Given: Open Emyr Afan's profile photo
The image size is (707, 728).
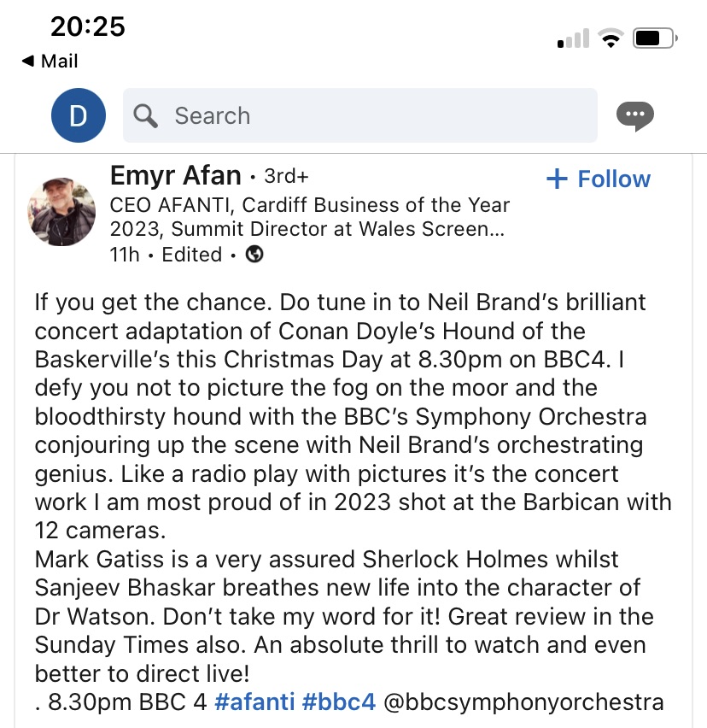Looking at the screenshot, I should [x=61, y=210].
